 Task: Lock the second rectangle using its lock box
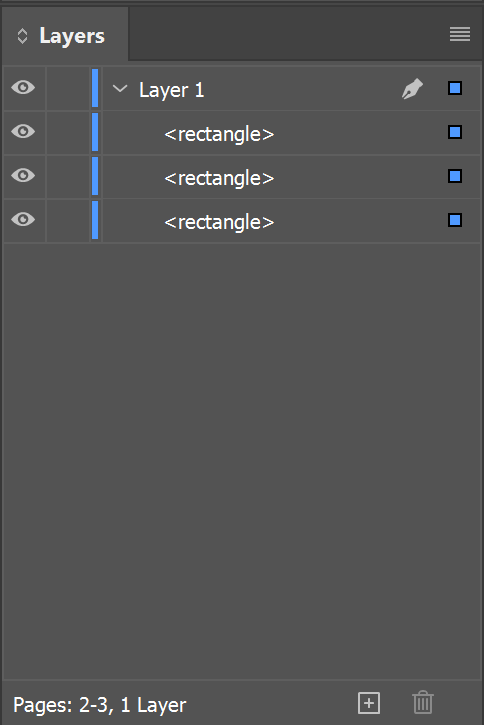(68, 176)
